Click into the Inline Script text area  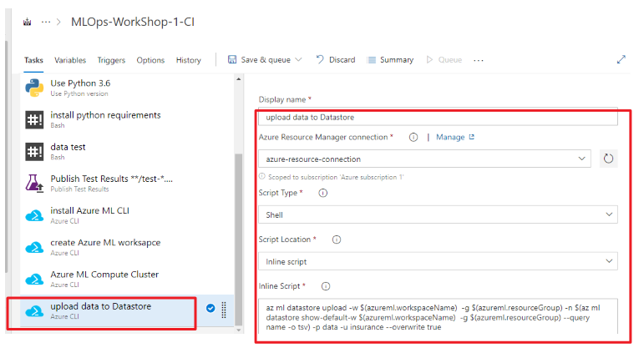point(438,316)
